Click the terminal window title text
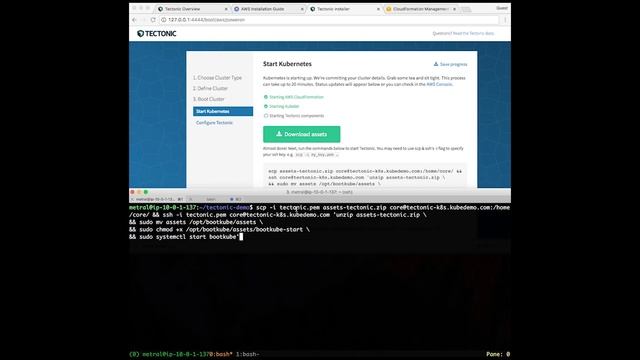Screen dimensions: 640x360 (319, 192)
